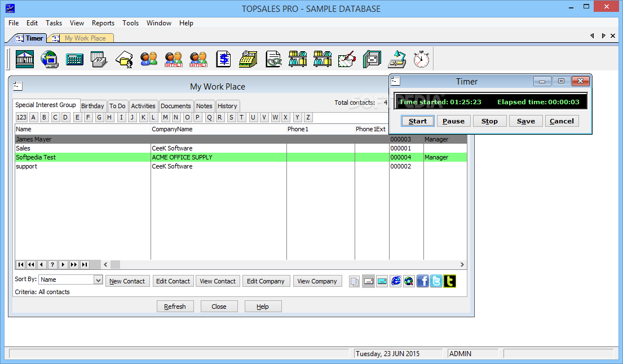The width and height of the screenshot is (623, 364).
Task: Open the Facebook icon
Action: (422, 281)
